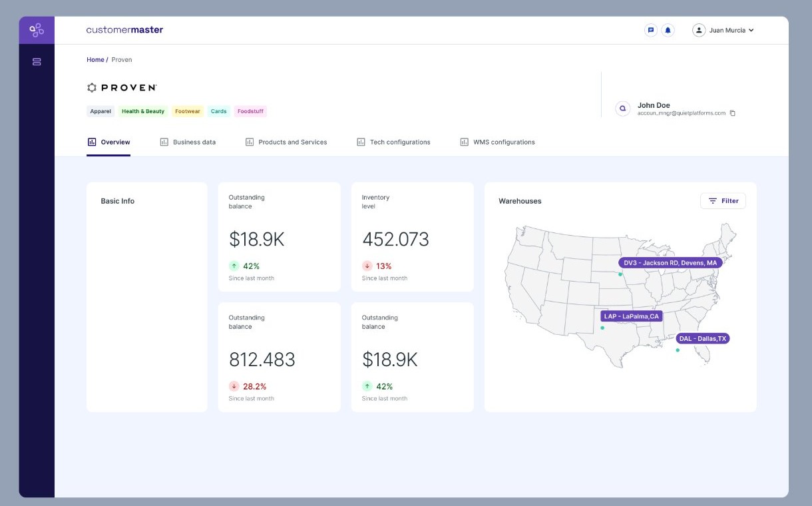Viewport: 812px width, 506px height.
Task: Click the Filter button in Warehouses
Action: 723,201
